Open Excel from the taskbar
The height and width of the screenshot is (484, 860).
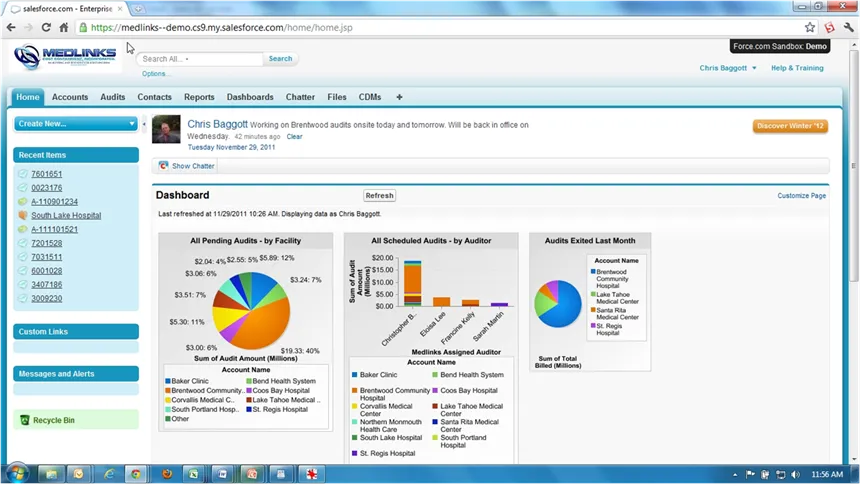pos(194,474)
